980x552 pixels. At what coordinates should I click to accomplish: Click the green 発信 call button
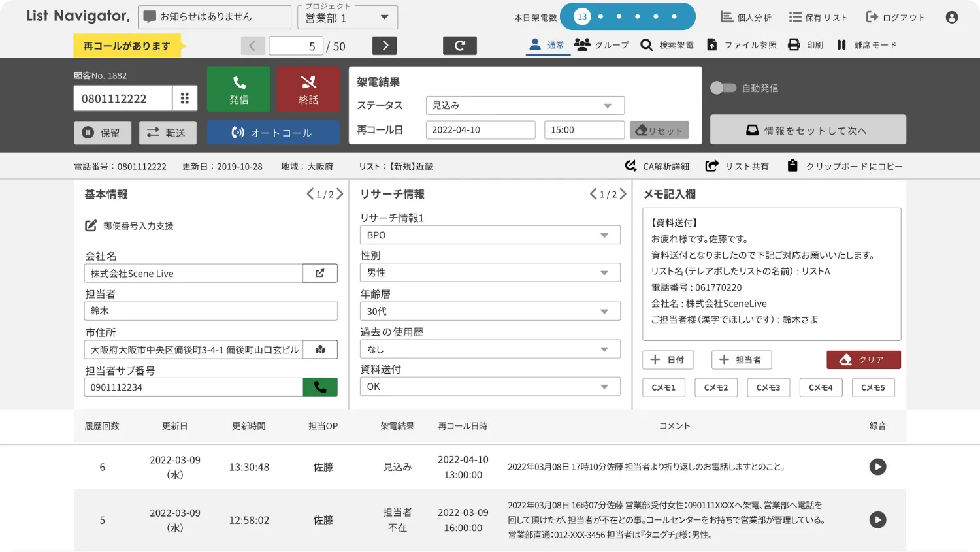(238, 89)
